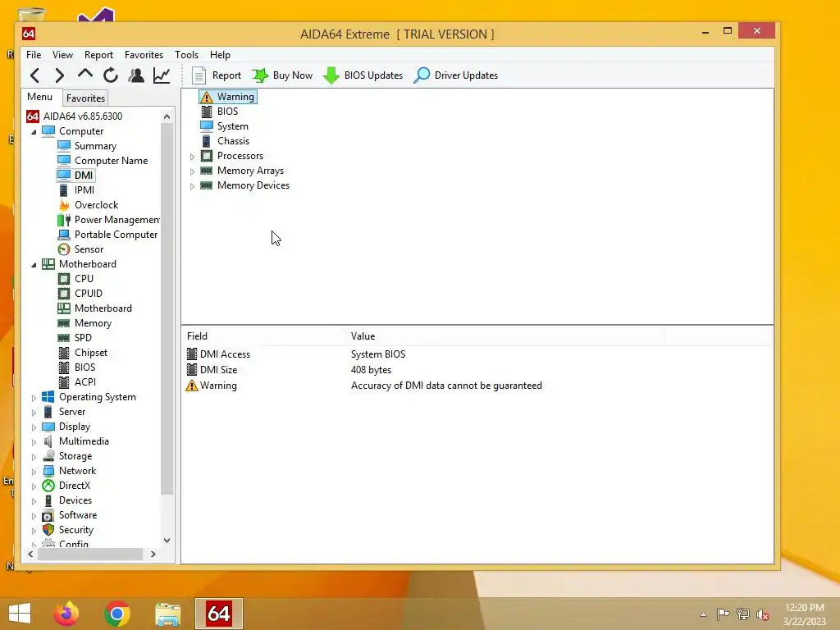This screenshot has height=630, width=840.
Task: Click the Security shield icon
Action: (48, 530)
